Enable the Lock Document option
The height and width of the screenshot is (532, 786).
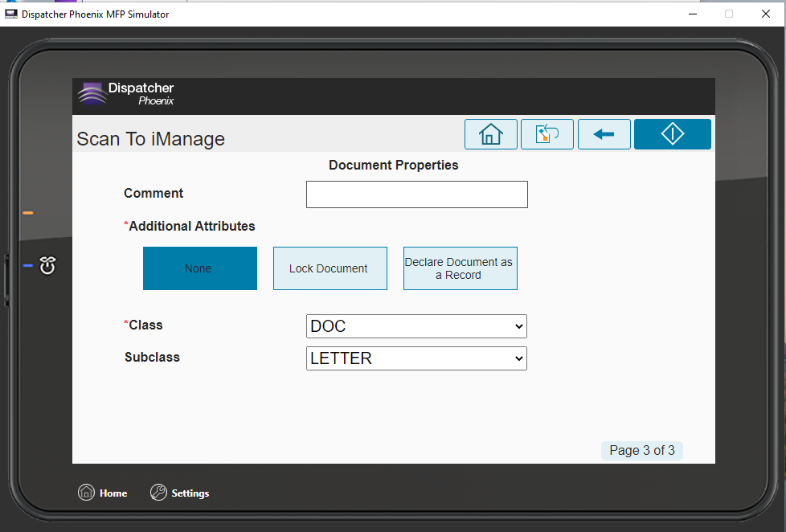(x=330, y=268)
